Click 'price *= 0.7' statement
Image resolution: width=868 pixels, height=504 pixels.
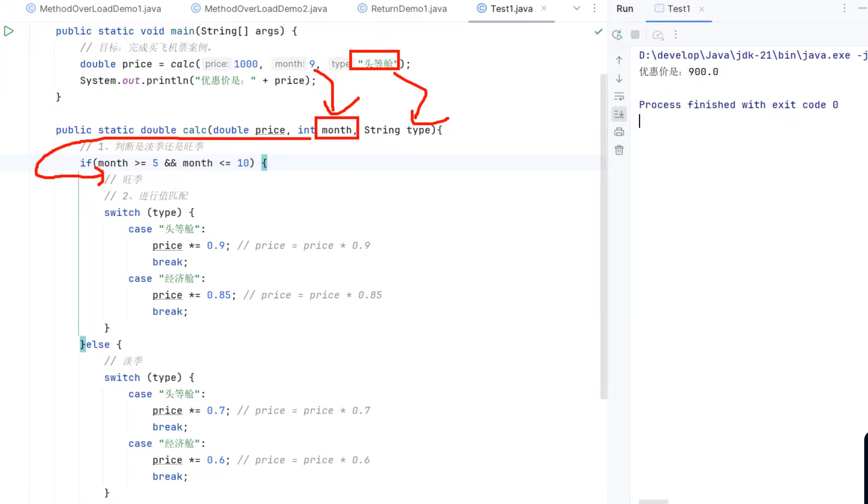191,411
